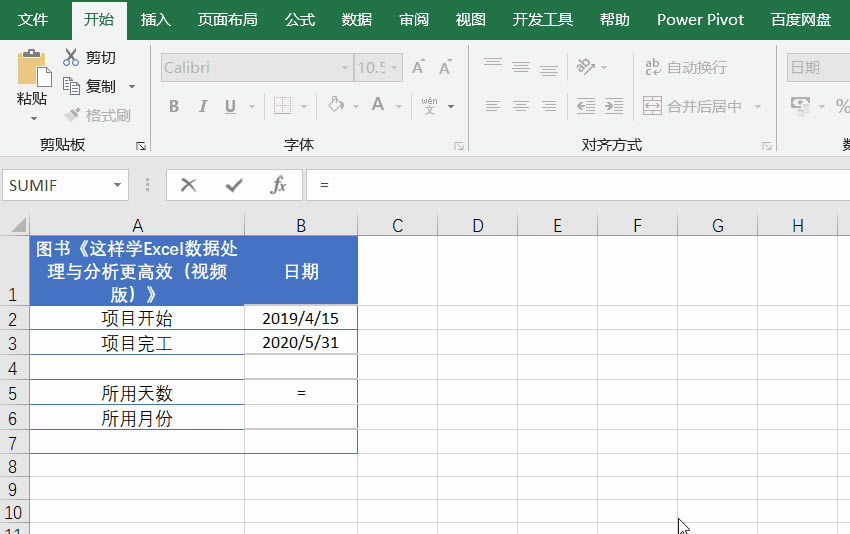Toggle Bold formatting
Image resolution: width=850 pixels, height=534 pixels.
[173, 106]
